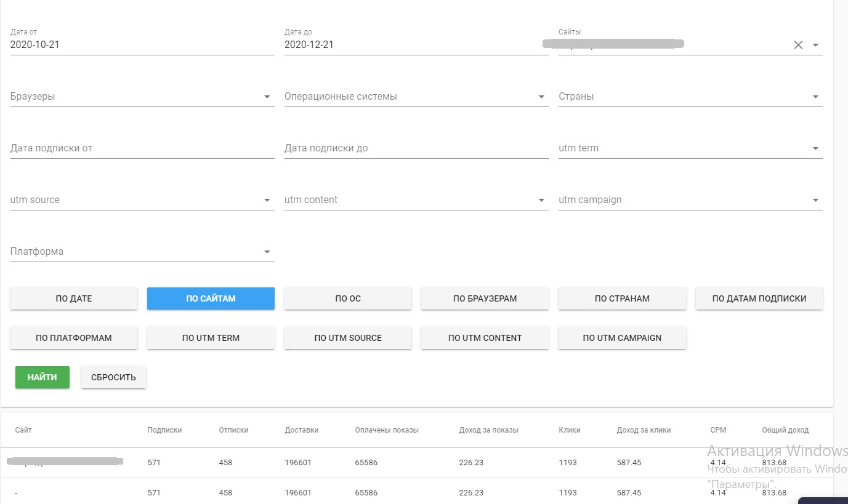
Task: Click the СБРОСИТЬ reset button
Action: (x=113, y=377)
